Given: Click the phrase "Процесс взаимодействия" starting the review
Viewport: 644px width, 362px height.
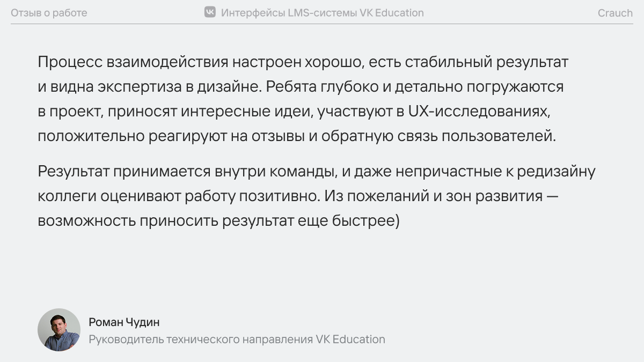Looking at the screenshot, I should tap(133, 62).
